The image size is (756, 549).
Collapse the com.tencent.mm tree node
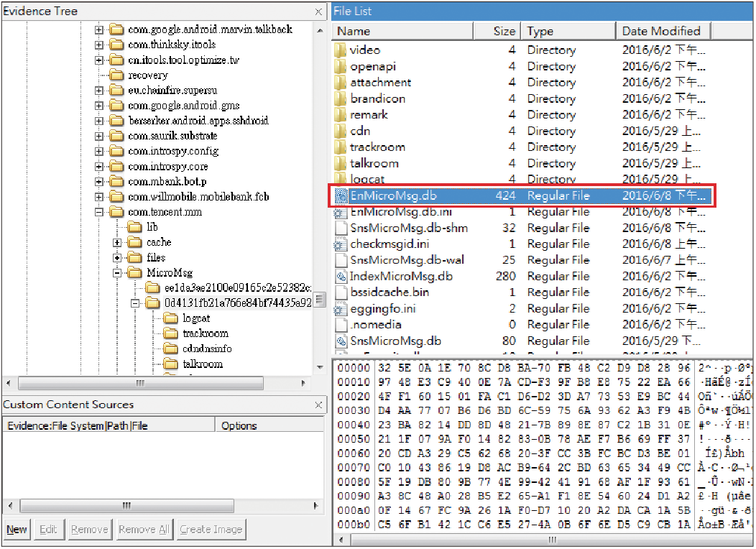click(x=100, y=212)
